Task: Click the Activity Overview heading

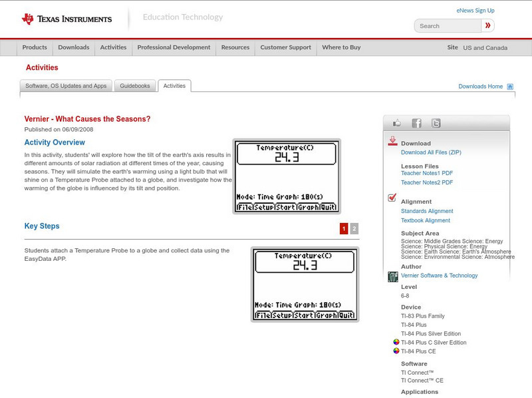Action: click(x=55, y=142)
